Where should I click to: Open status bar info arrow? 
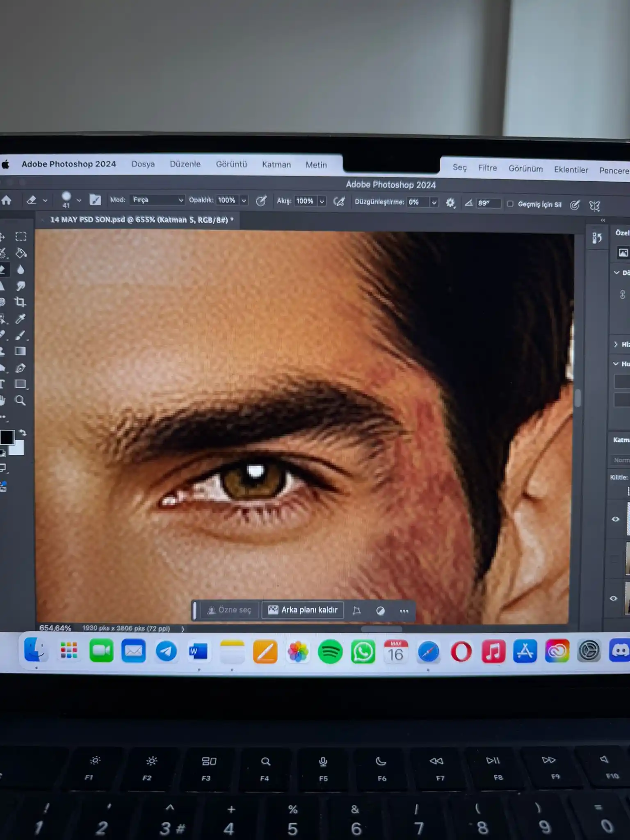click(x=183, y=629)
